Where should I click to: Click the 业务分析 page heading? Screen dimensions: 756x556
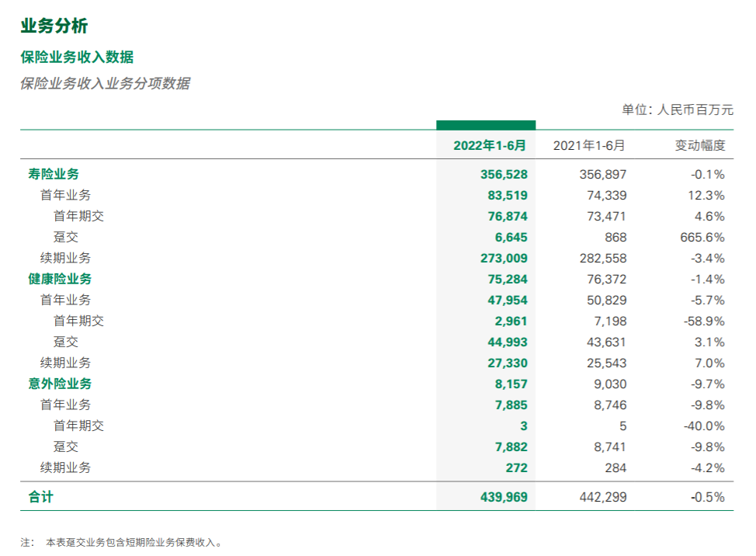pos(54,26)
